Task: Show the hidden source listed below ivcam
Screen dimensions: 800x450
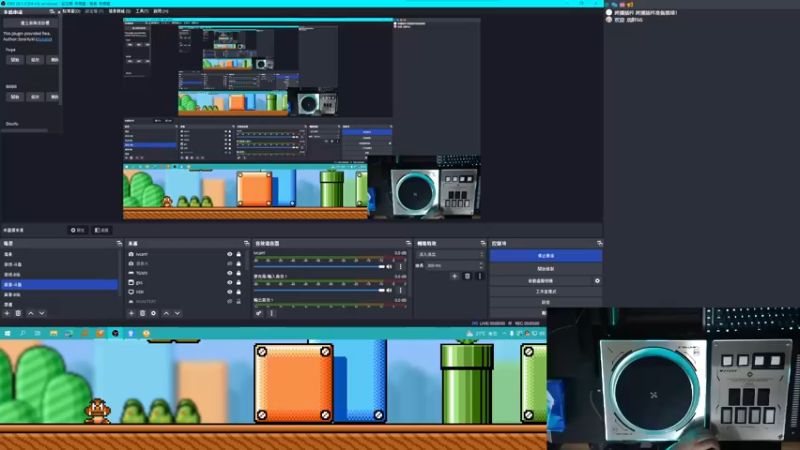Action: pos(230,264)
